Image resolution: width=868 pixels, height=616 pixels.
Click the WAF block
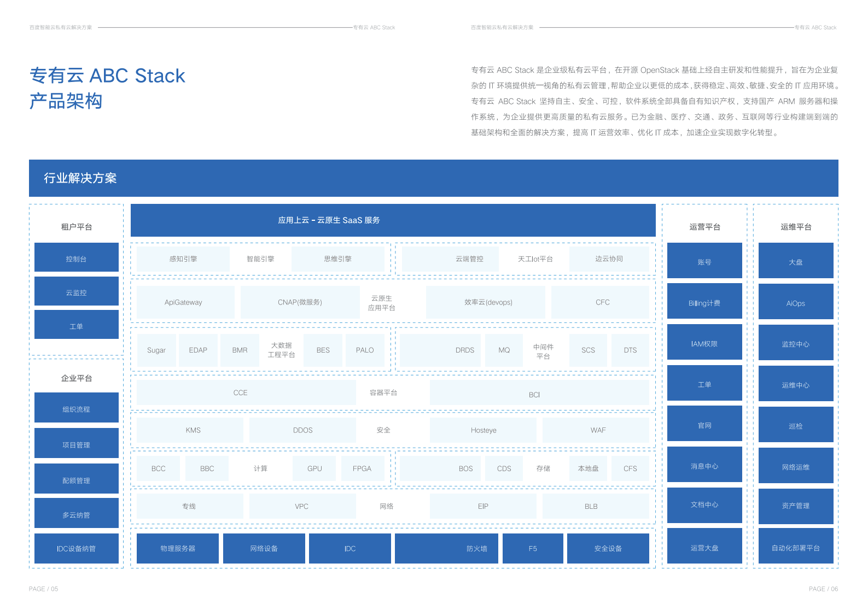596,430
